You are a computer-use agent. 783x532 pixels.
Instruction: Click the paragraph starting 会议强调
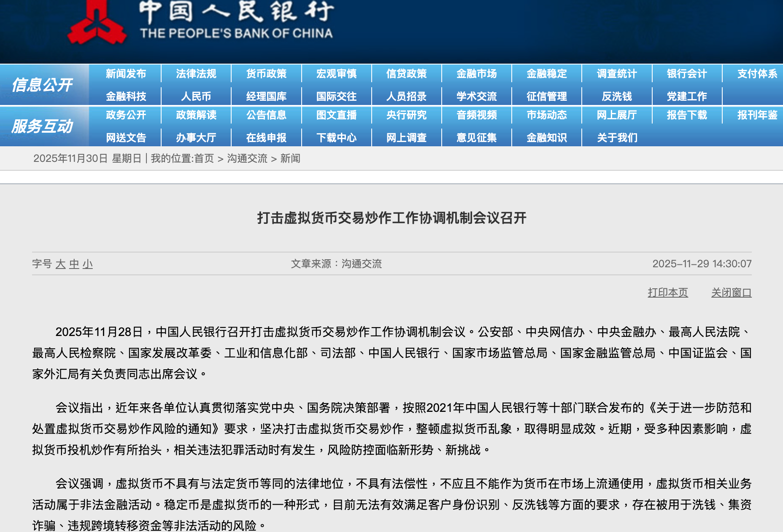tap(392, 505)
